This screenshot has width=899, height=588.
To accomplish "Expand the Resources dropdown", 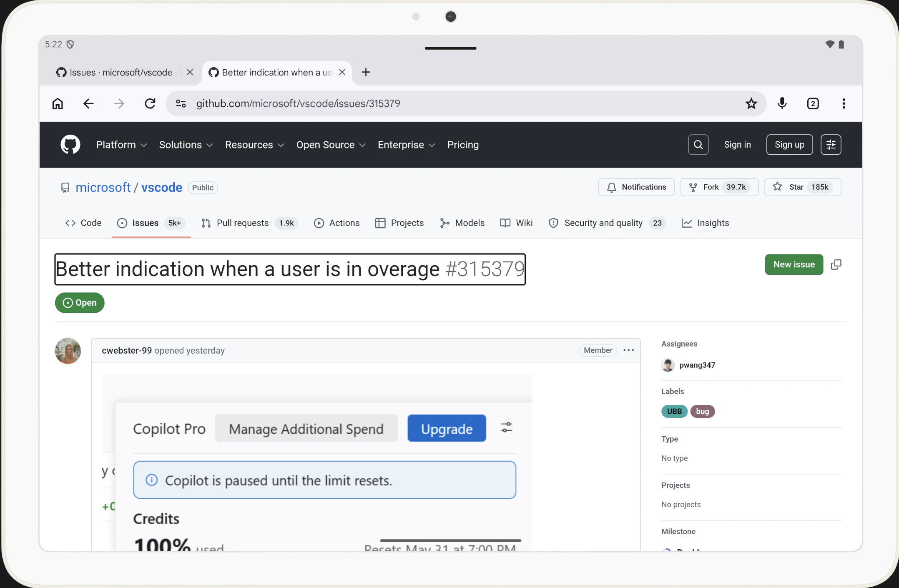I will pyautogui.click(x=255, y=145).
